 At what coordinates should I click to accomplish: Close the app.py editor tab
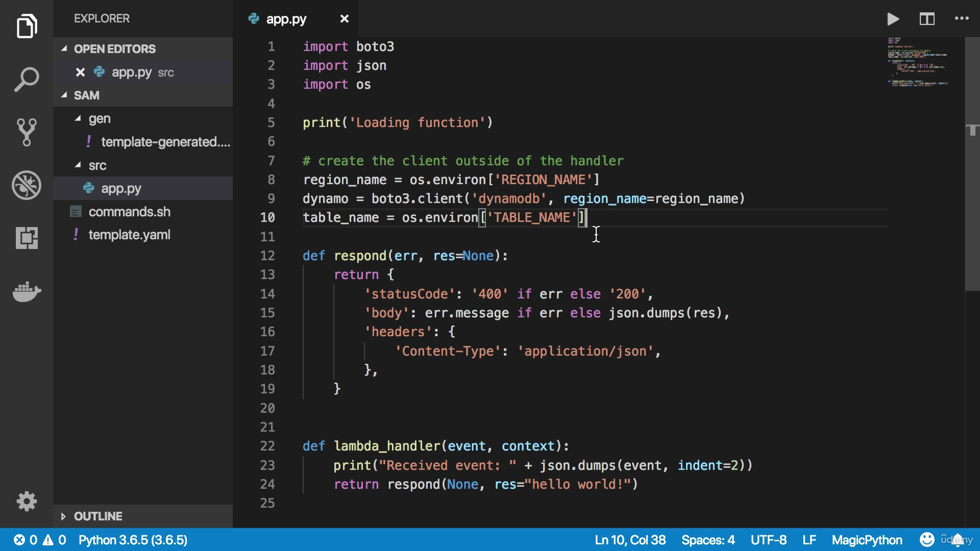pos(345,19)
